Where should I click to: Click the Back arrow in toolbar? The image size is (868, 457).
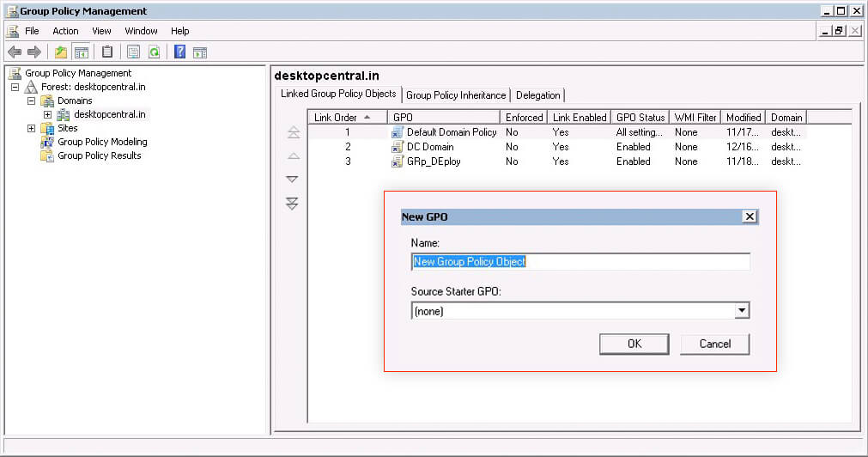[15, 52]
